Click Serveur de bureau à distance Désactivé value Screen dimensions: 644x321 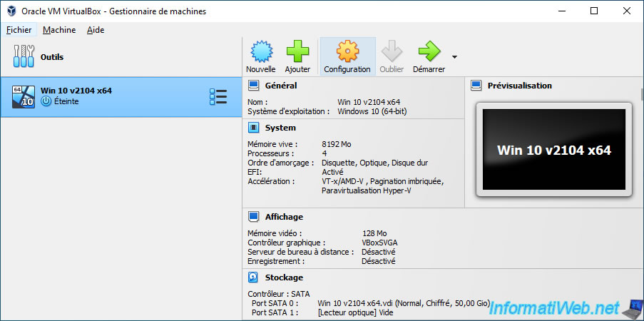378,252
